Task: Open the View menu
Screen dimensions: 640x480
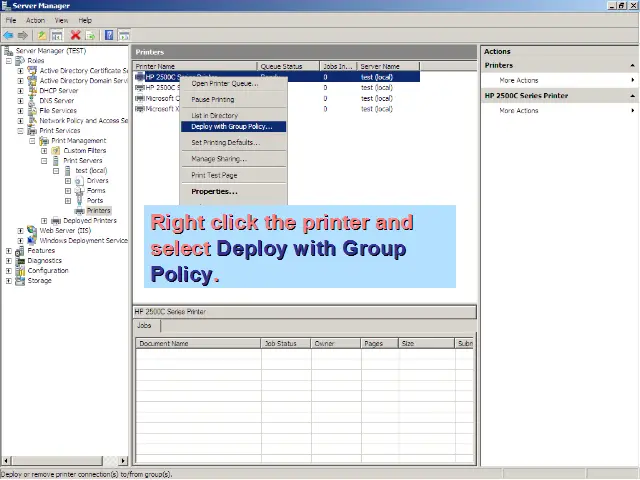Action: pyautogui.click(x=62, y=20)
